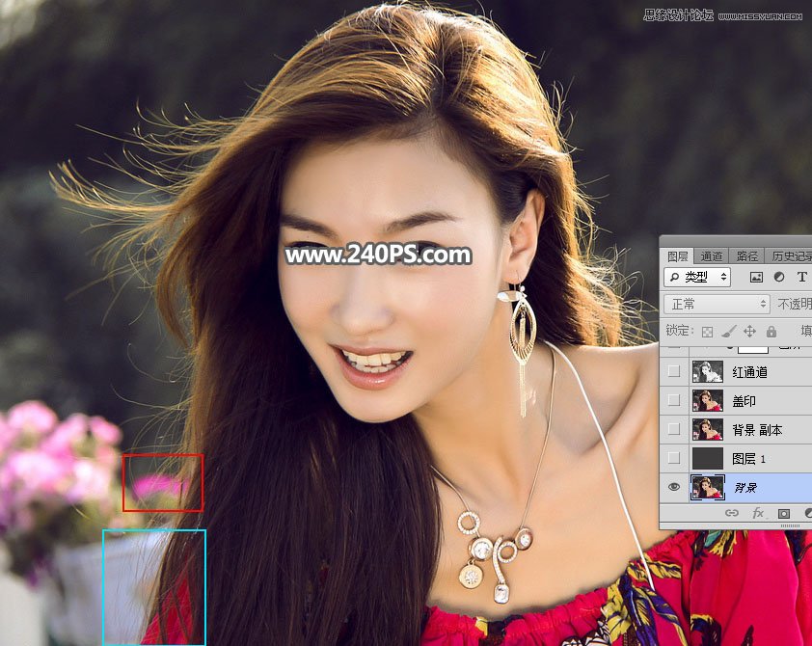Click the 盖印 layer name
Viewport: 812px width, 646px height.
coord(744,401)
